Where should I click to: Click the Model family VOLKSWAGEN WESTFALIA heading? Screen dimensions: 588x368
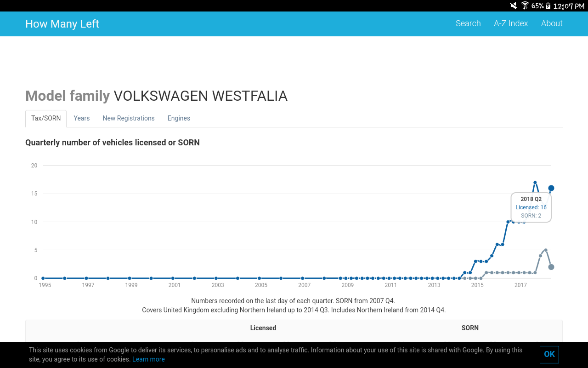click(156, 96)
